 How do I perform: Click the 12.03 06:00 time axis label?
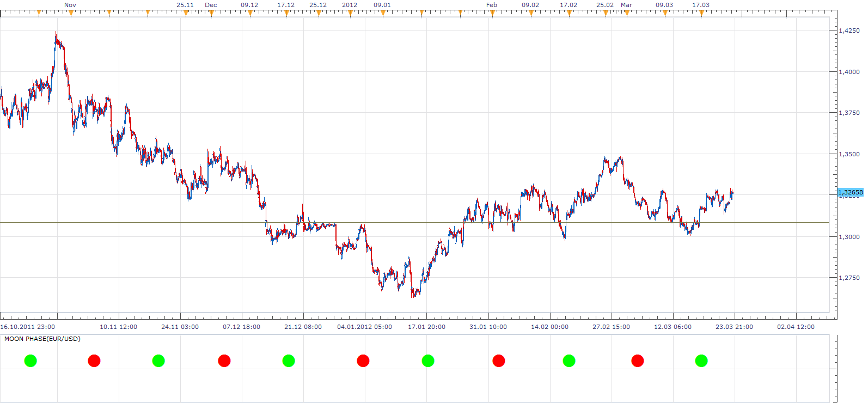pyautogui.click(x=673, y=327)
